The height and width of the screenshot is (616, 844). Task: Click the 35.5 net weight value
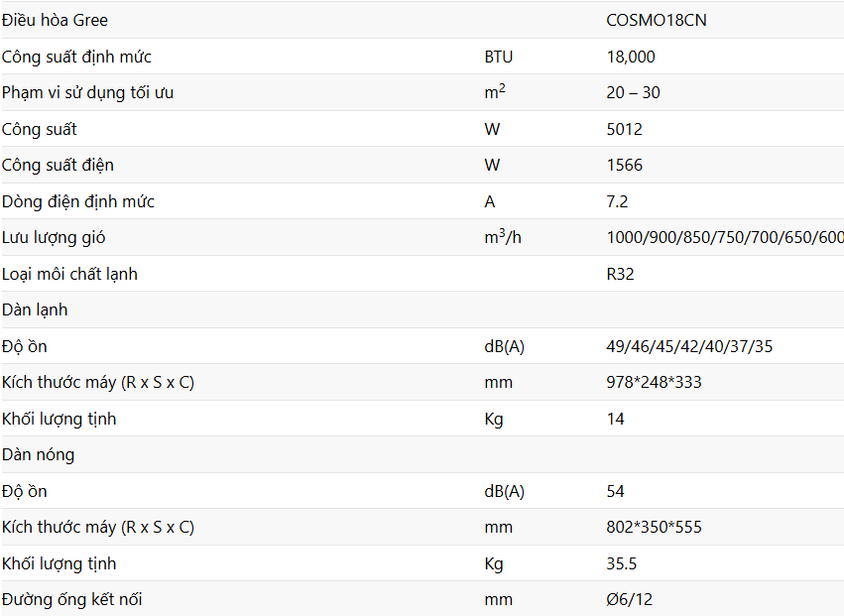[622, 563]
